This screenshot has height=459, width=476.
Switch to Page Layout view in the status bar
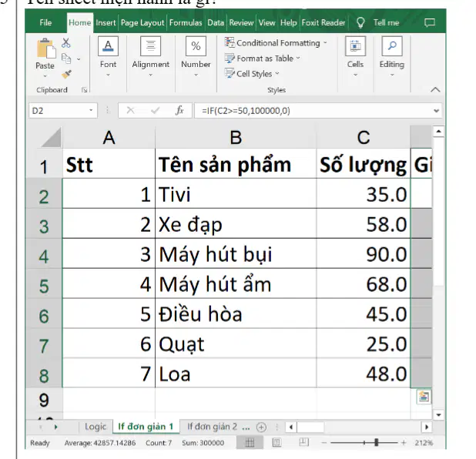pos(277,443)
